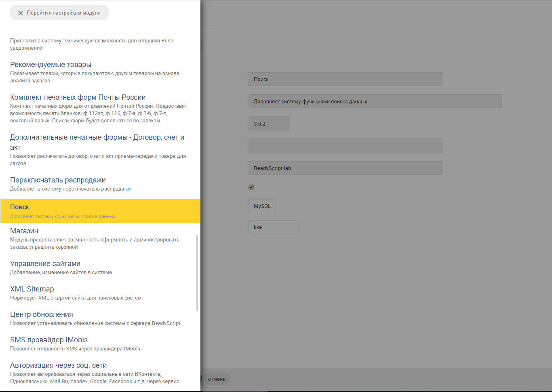Click the version field showing 3.0.2

(269, 124)
